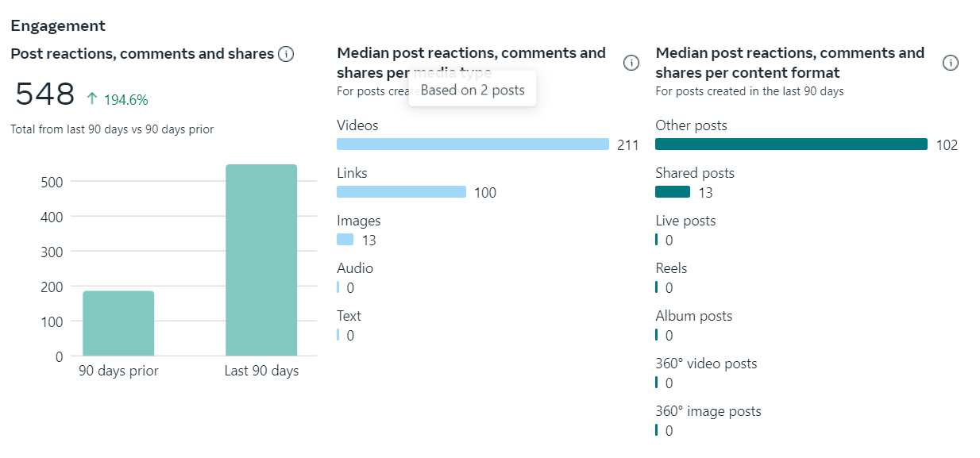Open info icon for media type chart

click(x=631, y=63)
